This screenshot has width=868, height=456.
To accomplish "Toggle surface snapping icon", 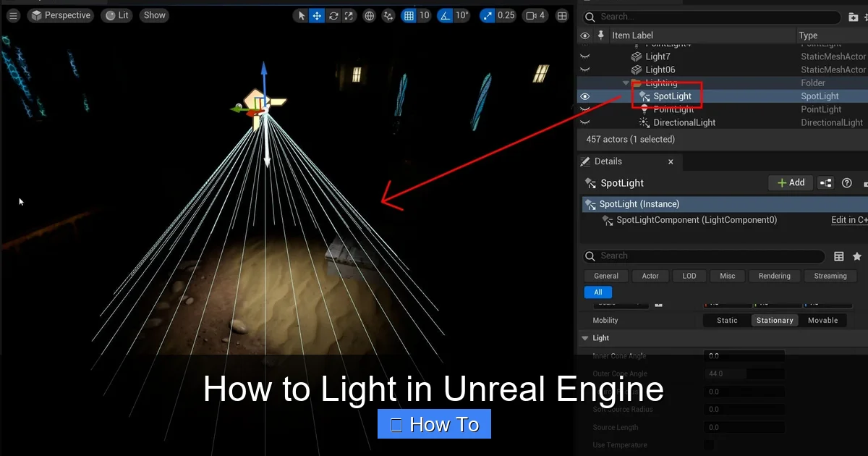I will pyautogui.click(x=388, y=15).
